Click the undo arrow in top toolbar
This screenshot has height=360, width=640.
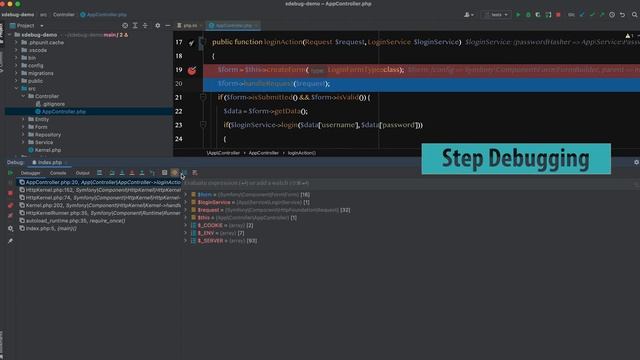pos(622,15)
